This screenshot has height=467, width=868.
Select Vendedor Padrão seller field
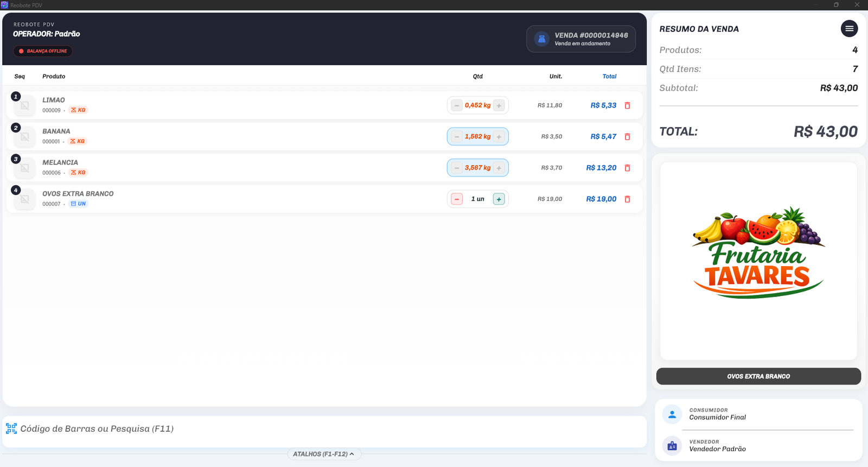pyautogui.click(x=758, y=446)
